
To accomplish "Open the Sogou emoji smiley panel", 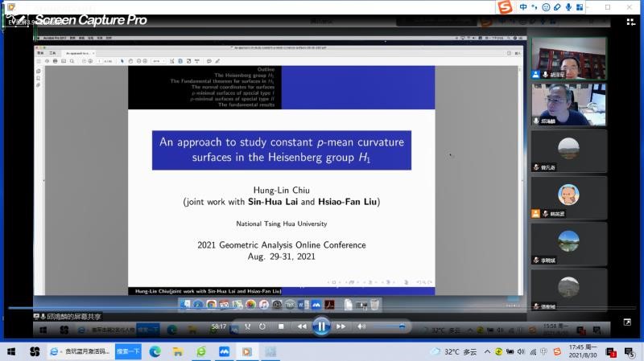I will point(547,7).
